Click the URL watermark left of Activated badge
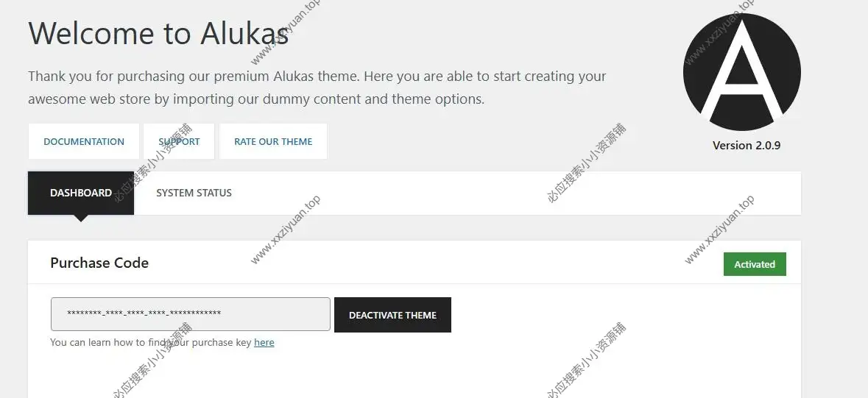Image resolution: width=868 pixels, height=398 pixels. [x=719, y=230]
